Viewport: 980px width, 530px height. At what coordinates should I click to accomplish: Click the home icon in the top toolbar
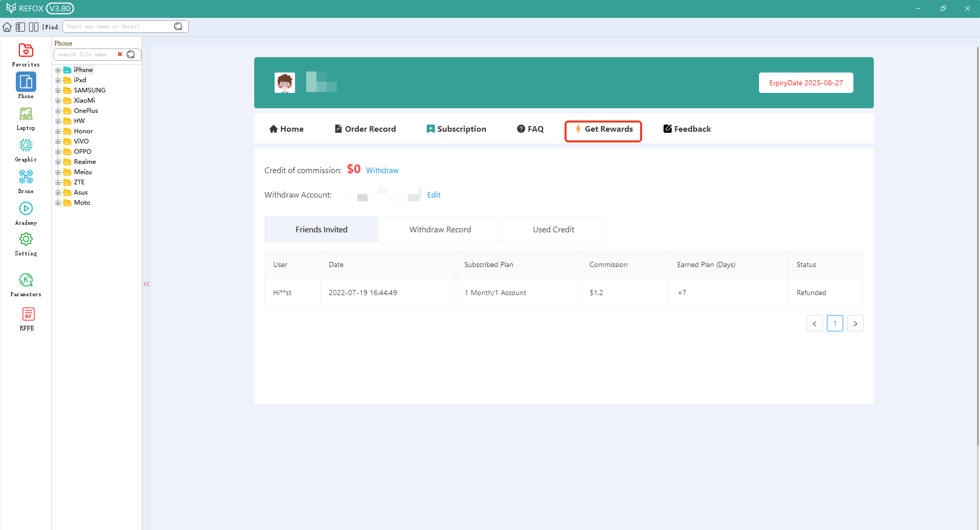click(x=7, y=27)
